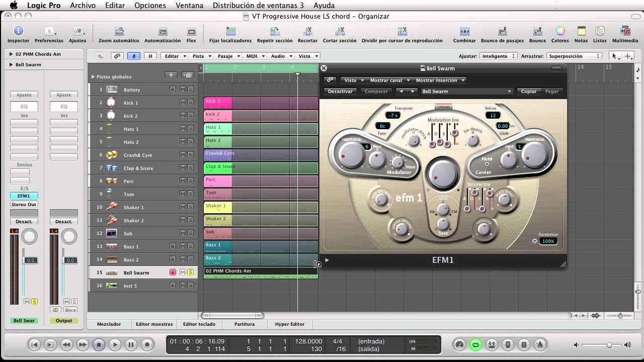Click the Sub track icon

click(112, 233)
